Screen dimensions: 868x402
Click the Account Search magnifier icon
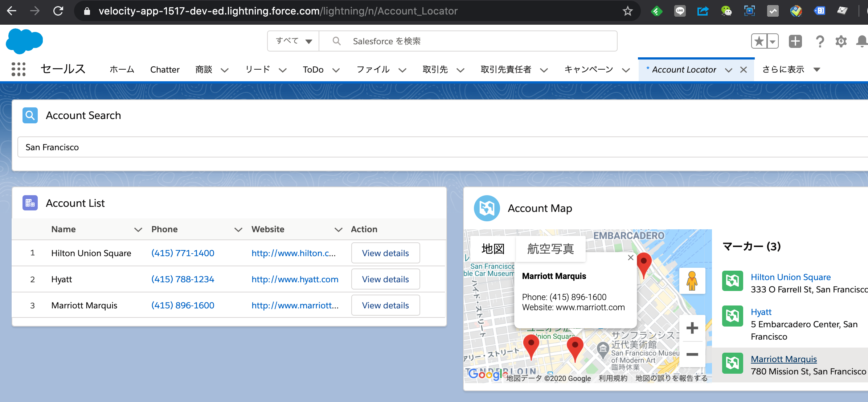point(30,115)
